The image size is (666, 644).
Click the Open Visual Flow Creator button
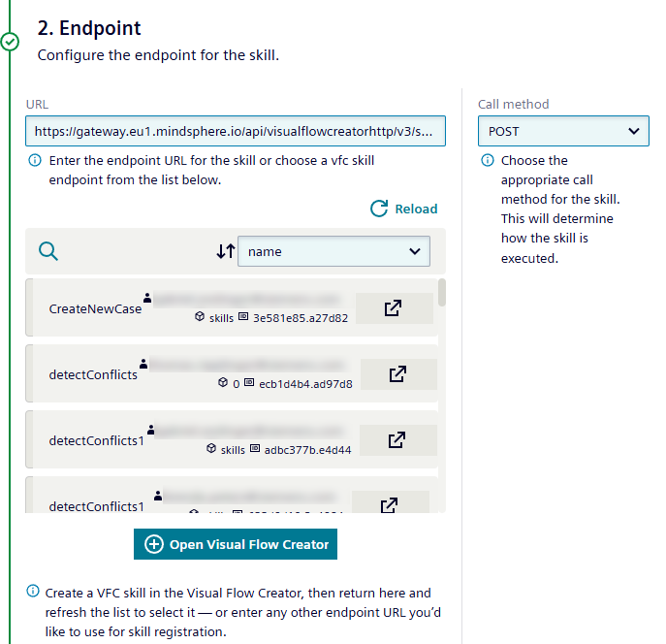[236, 544]
